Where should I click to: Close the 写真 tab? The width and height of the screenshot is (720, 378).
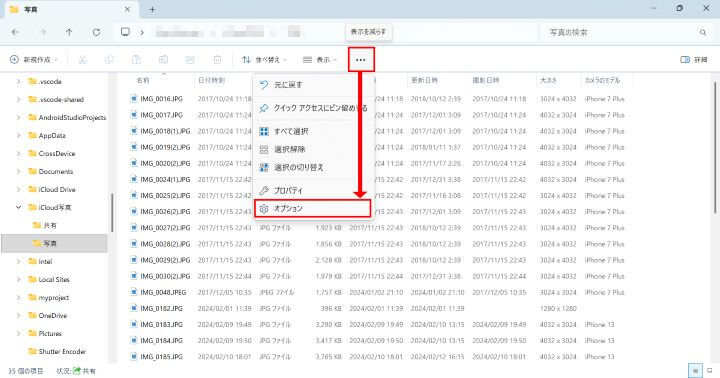point(127,9)
